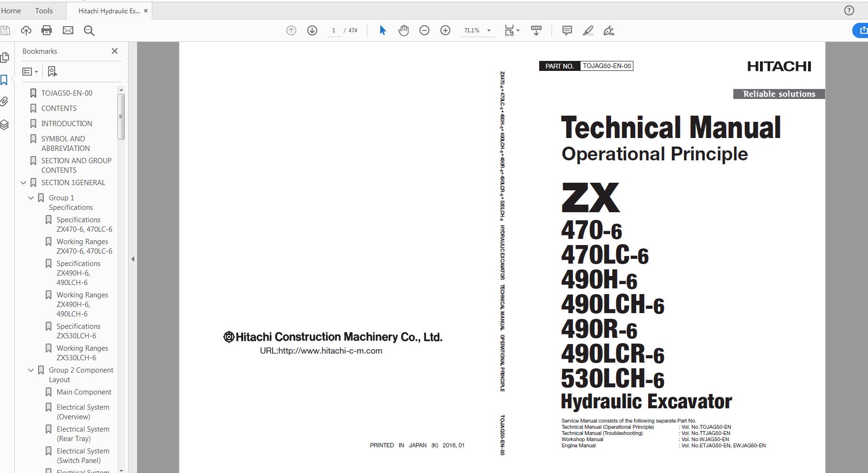Click bookmarks scrollbar down arrow

121,470
